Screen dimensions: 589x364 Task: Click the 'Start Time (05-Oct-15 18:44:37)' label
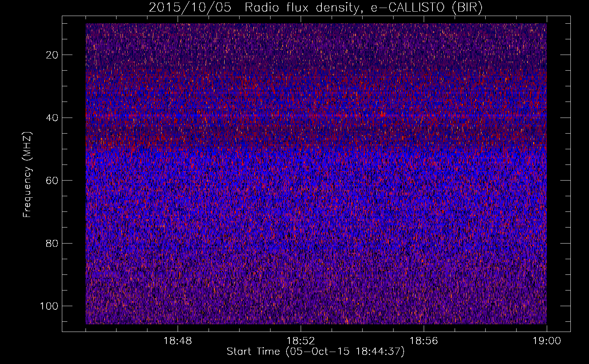(x=316, y=352)
